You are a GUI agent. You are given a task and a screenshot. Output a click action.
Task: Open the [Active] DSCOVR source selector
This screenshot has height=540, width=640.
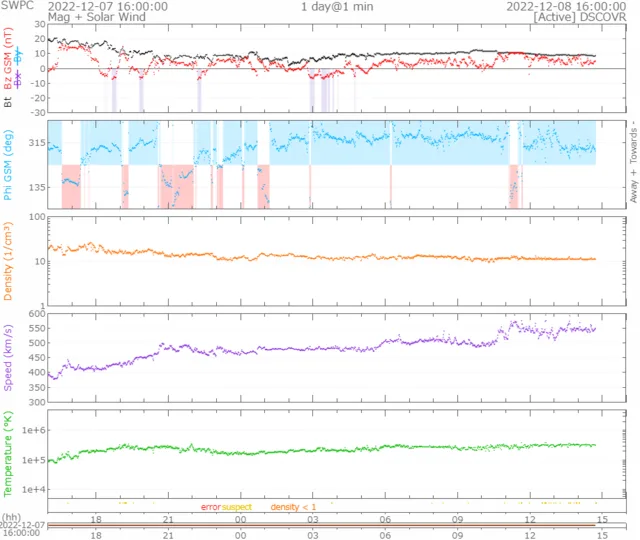coord(578,18)
